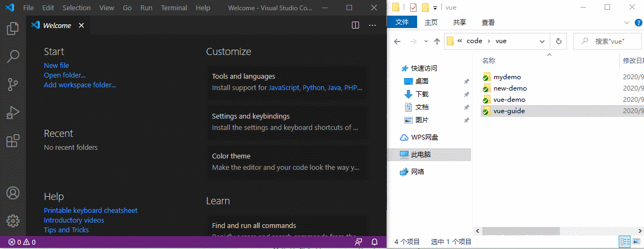Open the Manage gear menu in VS Code
The width and height of the screenshot is (644, 249).
(13, 220)
